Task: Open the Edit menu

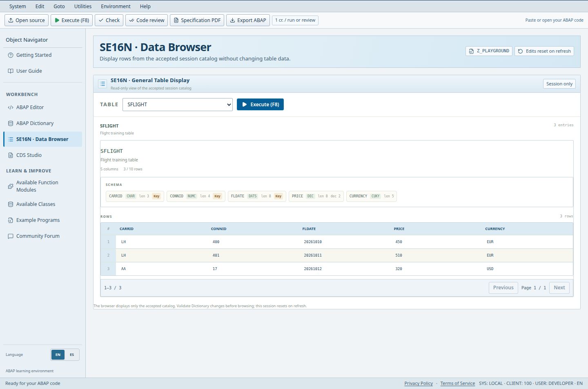Action: (40, 6)
